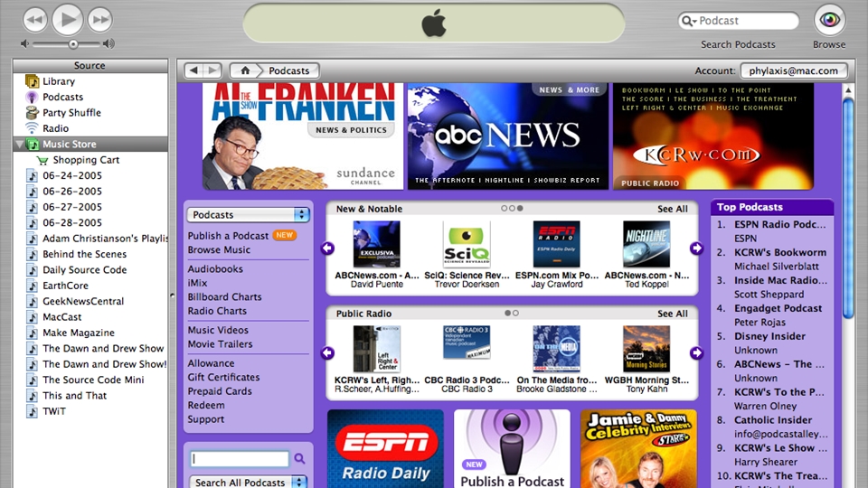The width and height of the screenshot is (868, 488).
Task: Click the Publish a Podcast link
Action: coord(228,236)
